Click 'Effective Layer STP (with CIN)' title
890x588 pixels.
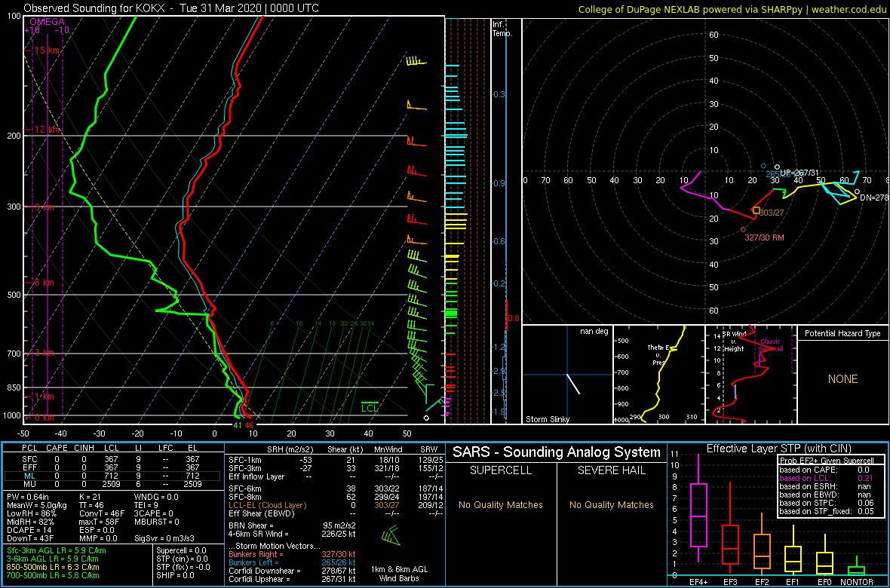[778, 449]
